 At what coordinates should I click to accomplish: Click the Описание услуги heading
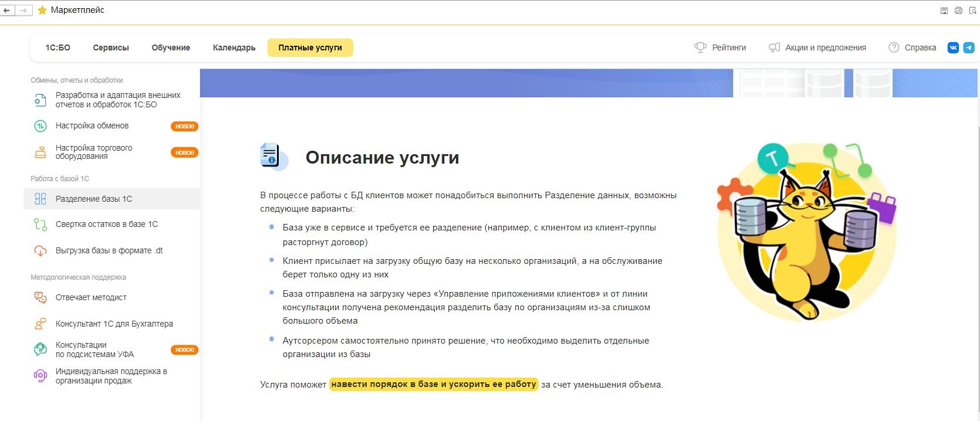point(382,157)
